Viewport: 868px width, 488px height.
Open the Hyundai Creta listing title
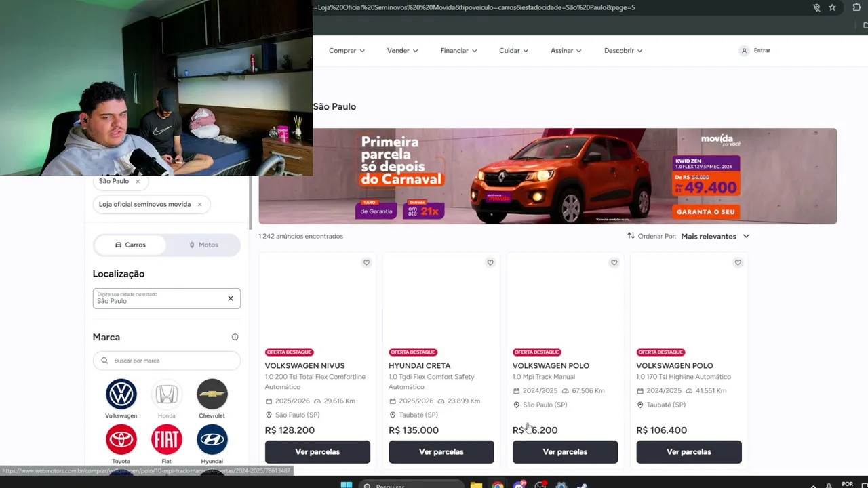pyautogui.click(x=419, y=366)
